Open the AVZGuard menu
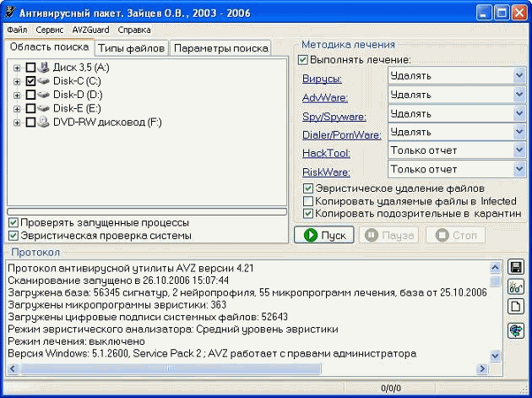The height and width of the screenshot is (398, 532). (x=90, y=30)
